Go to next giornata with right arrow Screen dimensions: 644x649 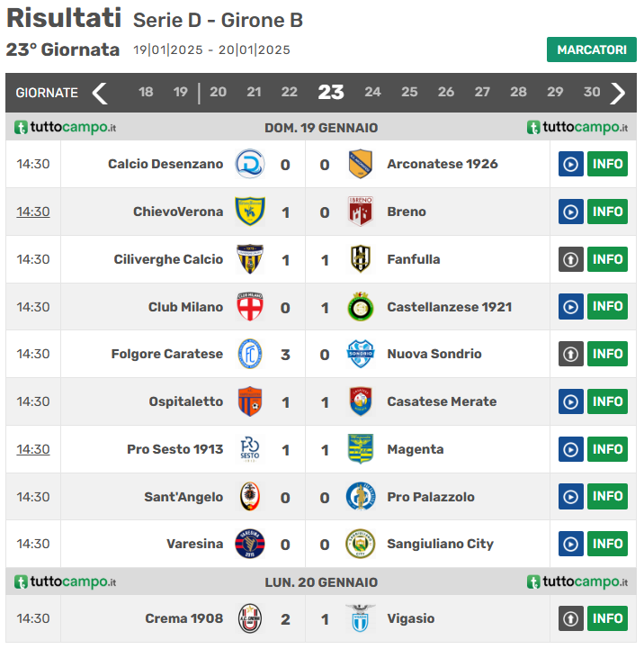[618, 93]
